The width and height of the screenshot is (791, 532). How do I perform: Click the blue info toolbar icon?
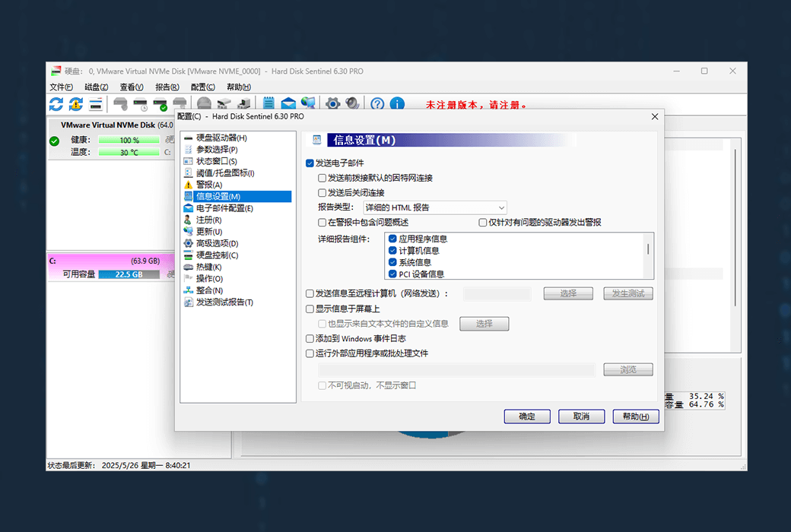397,103
